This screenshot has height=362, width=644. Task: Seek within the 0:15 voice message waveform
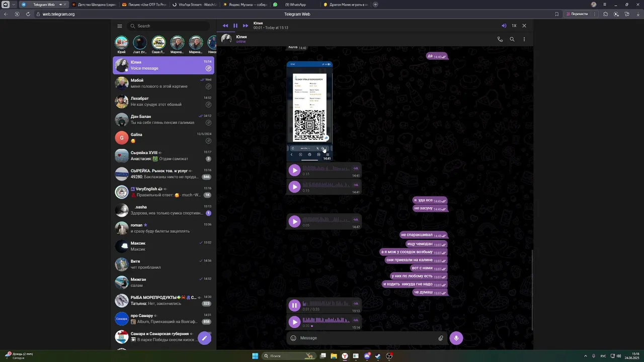[326, 168]
